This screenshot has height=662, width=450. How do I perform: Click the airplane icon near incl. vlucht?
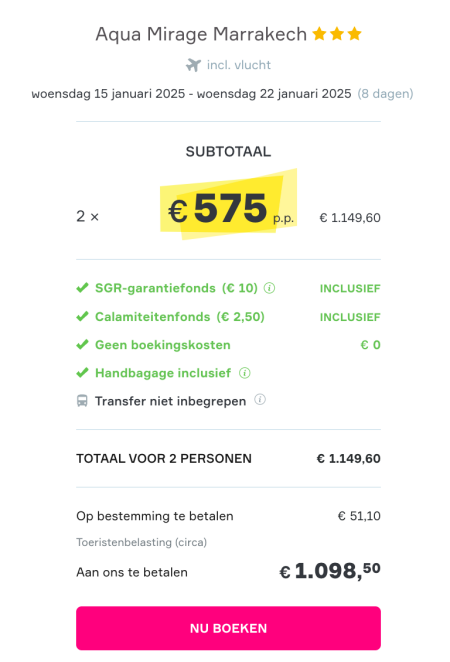193,65
